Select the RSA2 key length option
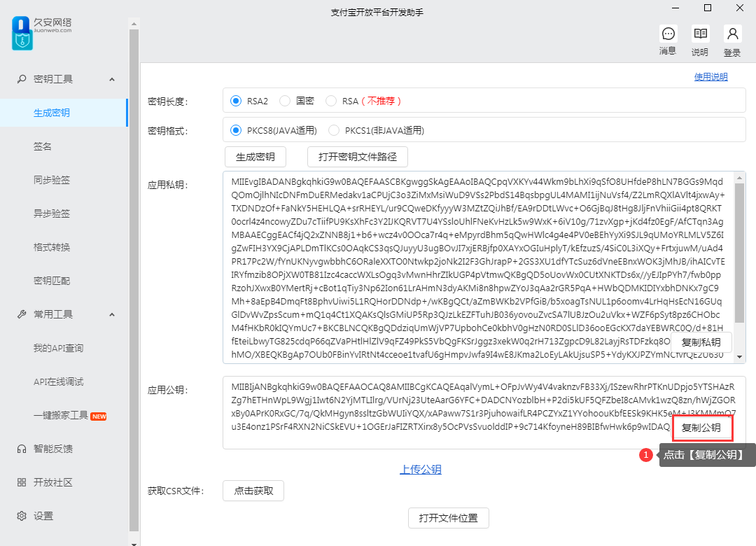Screen dimensions: 756x546 pyautogui.click(x=236, y=101)
